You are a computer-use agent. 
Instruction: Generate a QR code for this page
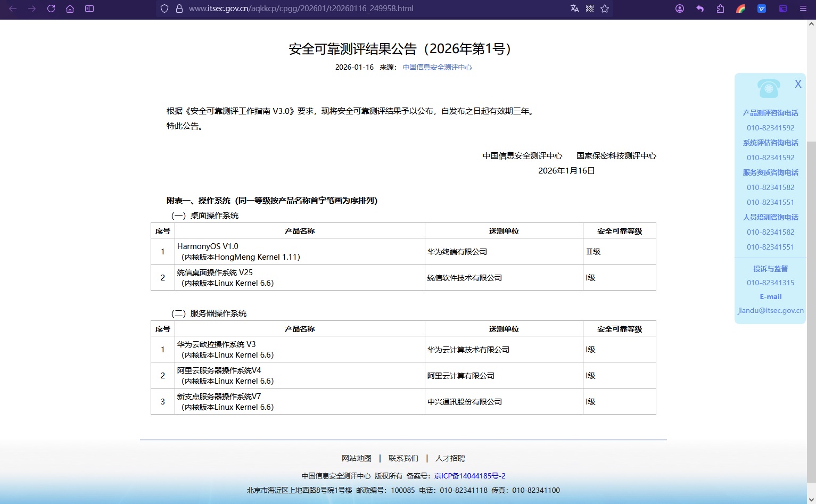[589, 9]
